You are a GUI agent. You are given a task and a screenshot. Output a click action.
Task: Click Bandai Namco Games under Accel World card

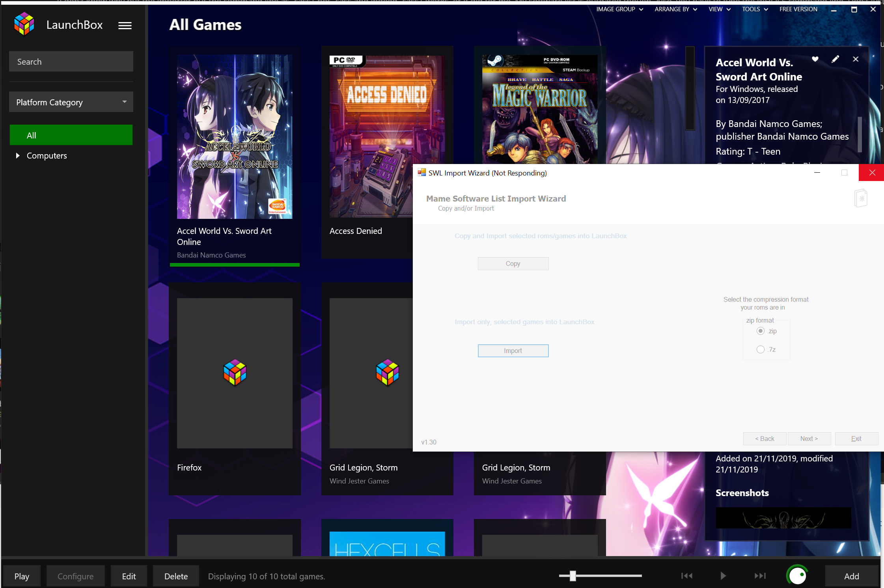(x=211, y=255)
